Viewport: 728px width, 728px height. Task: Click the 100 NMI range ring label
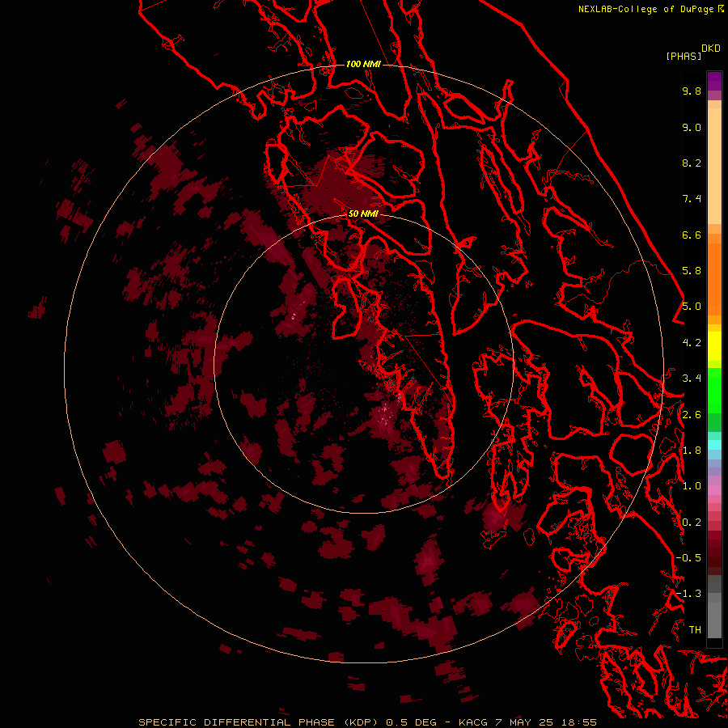click(x=363, y=64)
